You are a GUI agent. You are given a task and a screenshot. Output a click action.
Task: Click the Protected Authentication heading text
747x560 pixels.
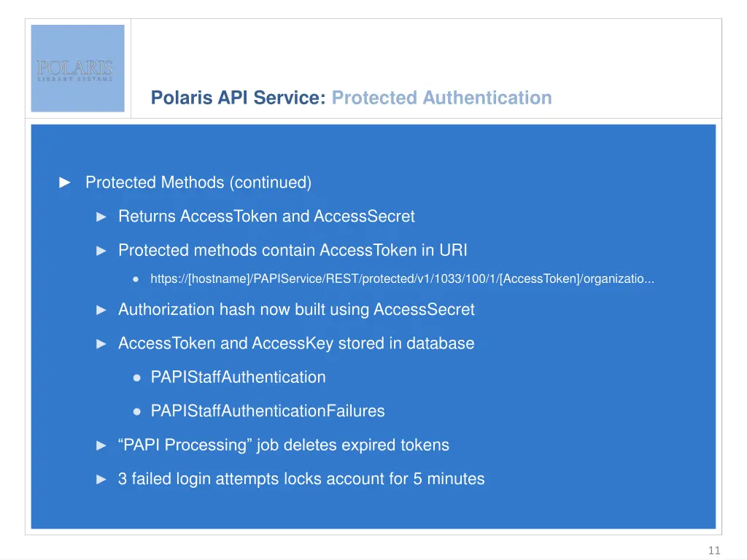[x=441, y=98]
